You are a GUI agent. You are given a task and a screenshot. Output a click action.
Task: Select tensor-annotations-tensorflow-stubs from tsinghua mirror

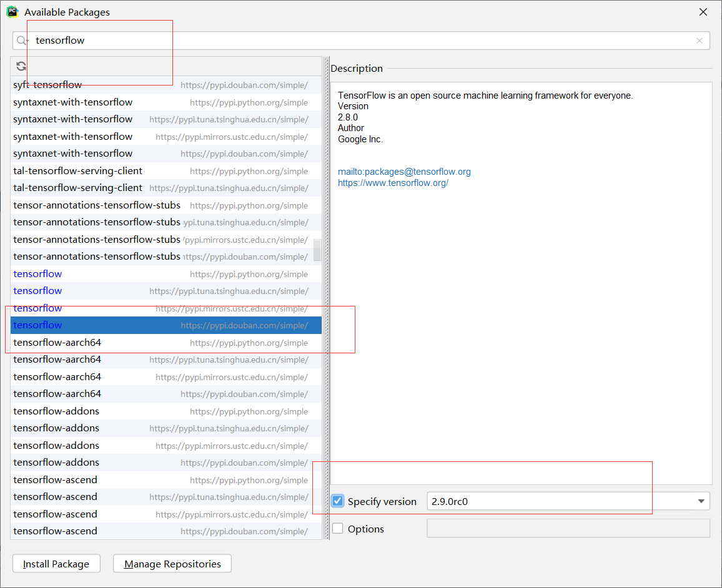coord(166,222)
